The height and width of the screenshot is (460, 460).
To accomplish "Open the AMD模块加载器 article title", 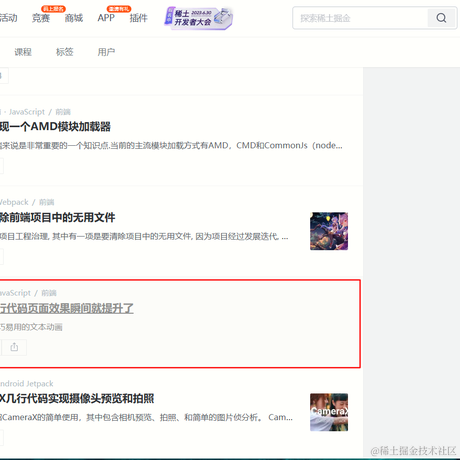I will 55,127.
